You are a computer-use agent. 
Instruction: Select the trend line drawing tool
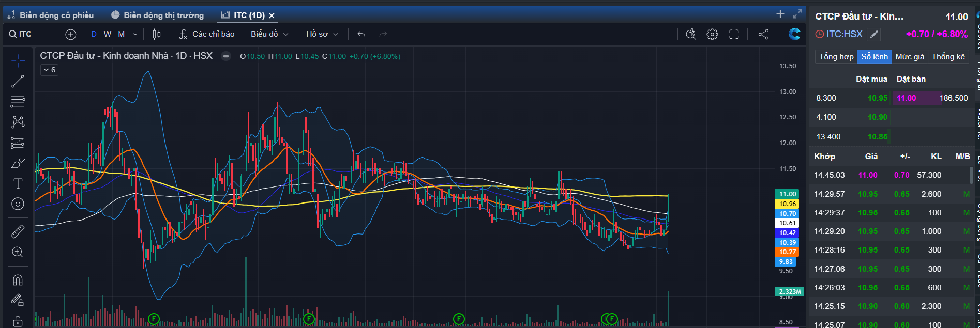click(x=18, y=81)
